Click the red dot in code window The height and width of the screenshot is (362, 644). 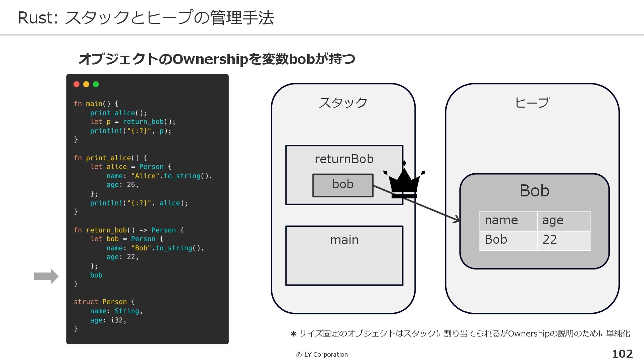(76, 84)
